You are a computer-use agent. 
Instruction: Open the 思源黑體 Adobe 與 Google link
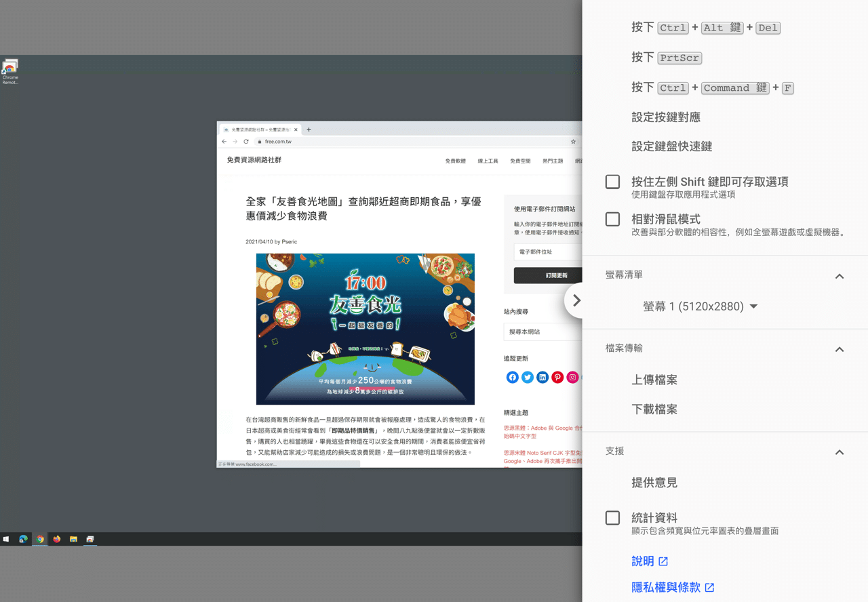pos(542,432)
